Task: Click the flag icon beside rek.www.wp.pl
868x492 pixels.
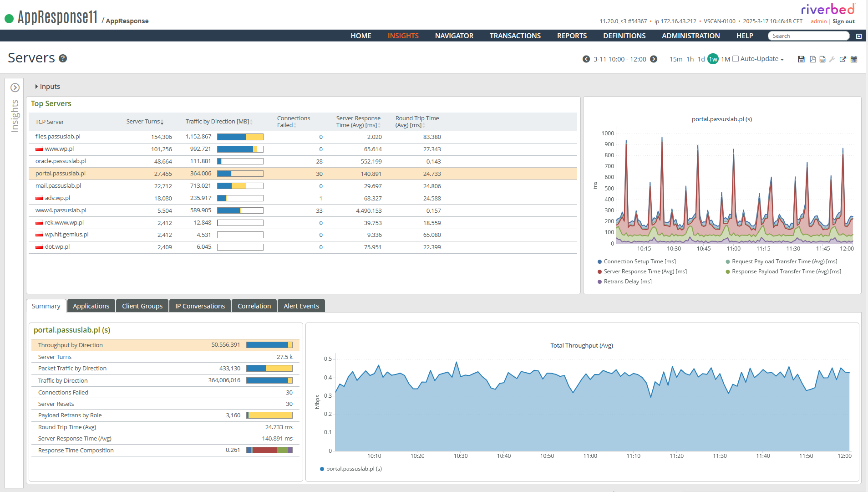Action: 39,223
